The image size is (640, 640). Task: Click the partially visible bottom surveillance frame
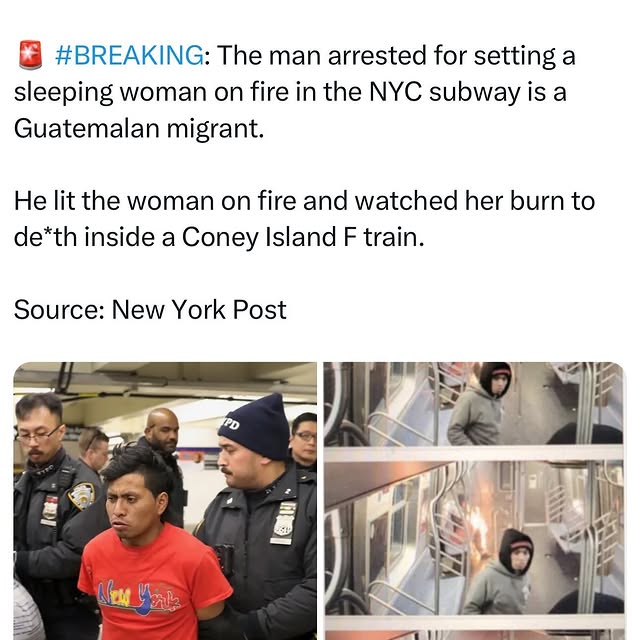pyautogui.click(x=474, y=635)
